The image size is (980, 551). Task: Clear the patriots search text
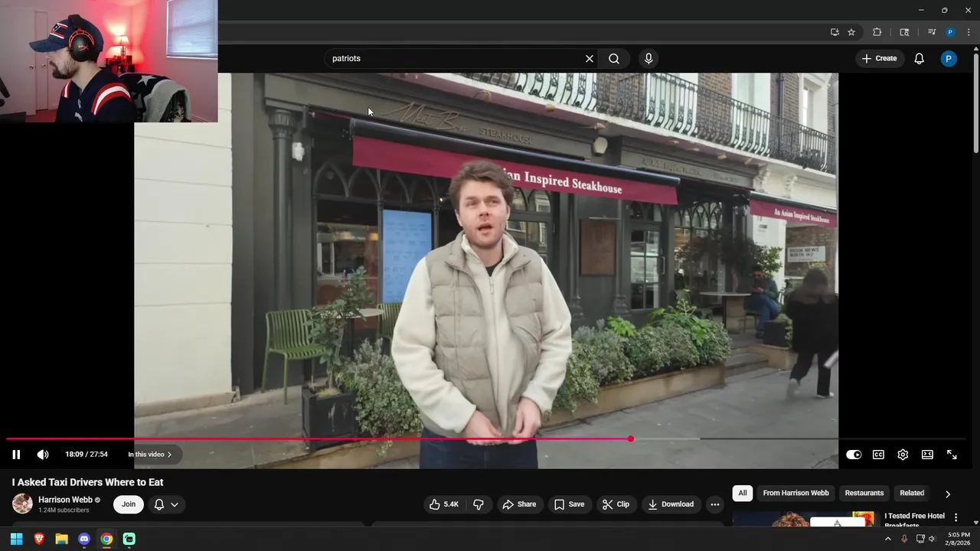(x=590, y=58)
